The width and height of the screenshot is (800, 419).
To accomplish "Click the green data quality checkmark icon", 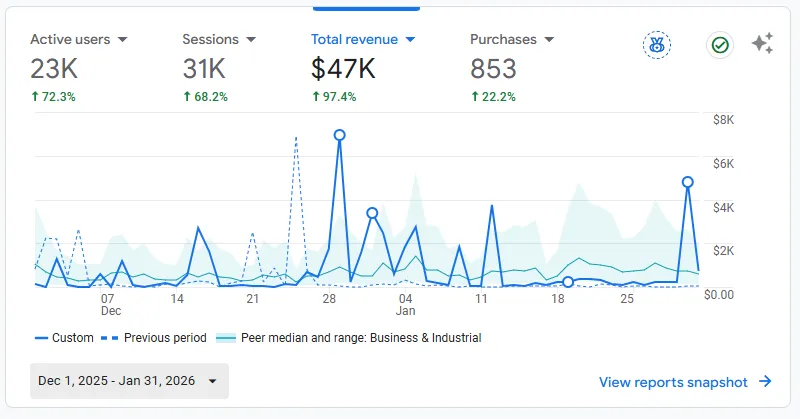I will 720,45.
